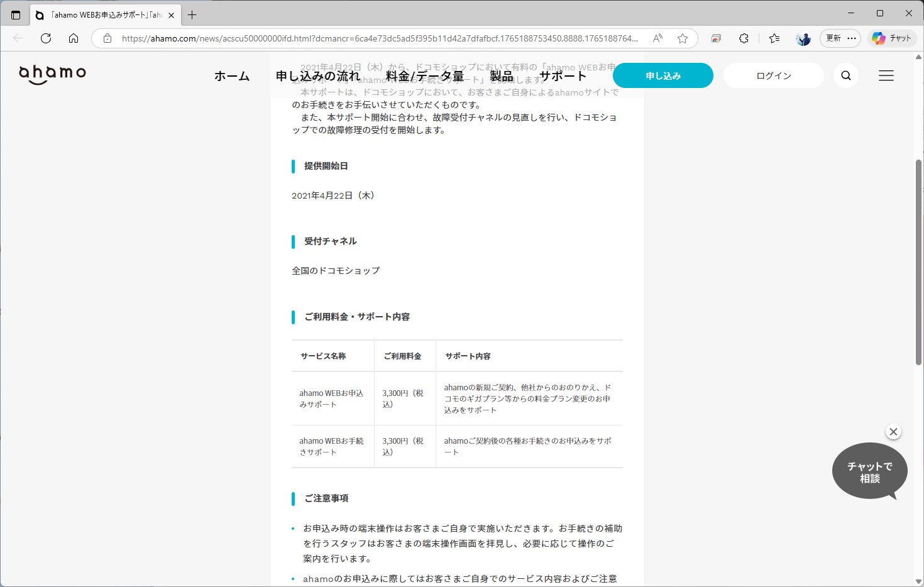Open a new browser tab
Image resolution: width=924 pixels, height=587 pixels.
pos(192,15)
